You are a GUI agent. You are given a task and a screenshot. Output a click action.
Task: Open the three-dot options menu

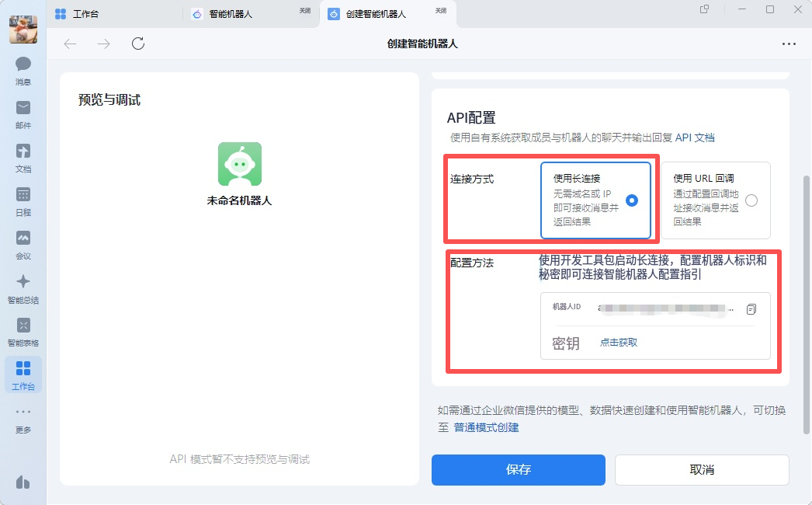click(x=789, y=44)
